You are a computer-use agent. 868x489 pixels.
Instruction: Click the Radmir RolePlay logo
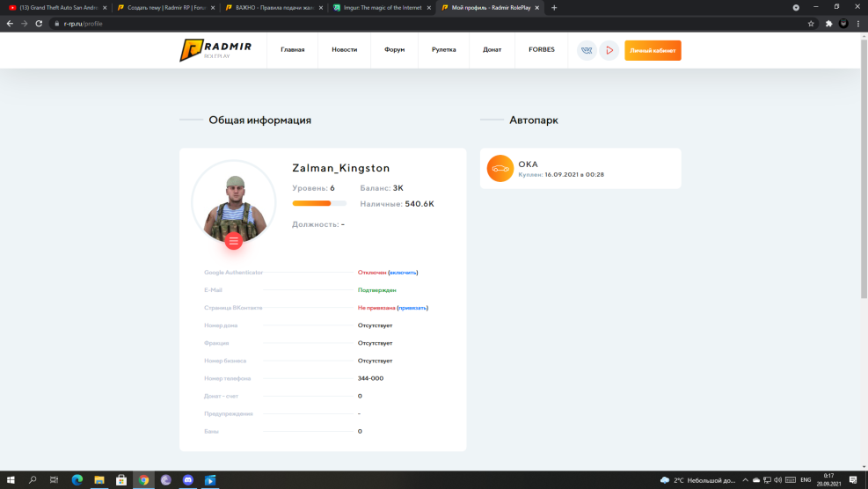coord(215,50)
